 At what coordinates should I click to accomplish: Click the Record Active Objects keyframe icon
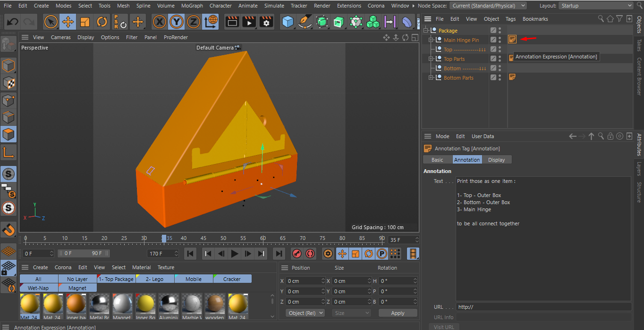tap(297, 254)
